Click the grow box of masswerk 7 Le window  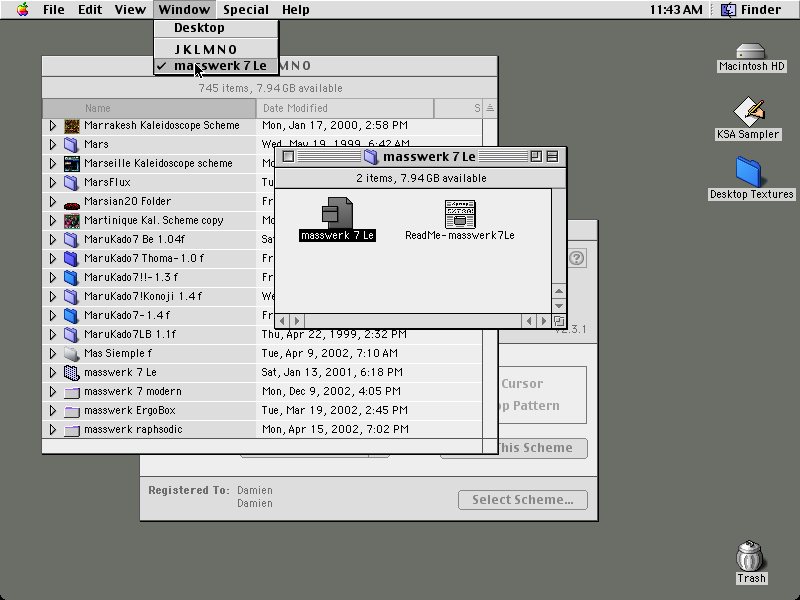coord(559,321)
